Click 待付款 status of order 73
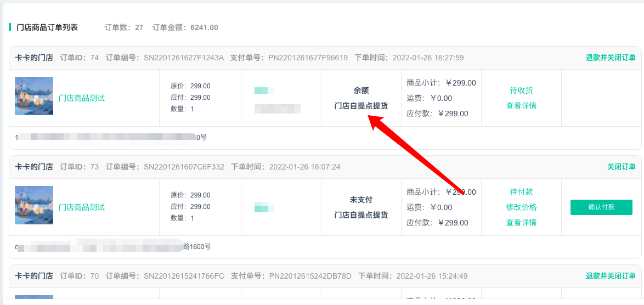Viewport: 644px width, 305px height. pyautogui.click(x=521, y=191)
